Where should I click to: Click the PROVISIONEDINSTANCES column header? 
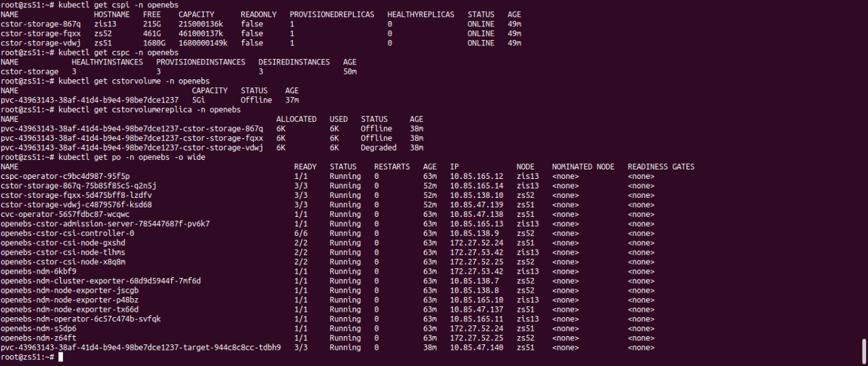[x=201, y=62]
